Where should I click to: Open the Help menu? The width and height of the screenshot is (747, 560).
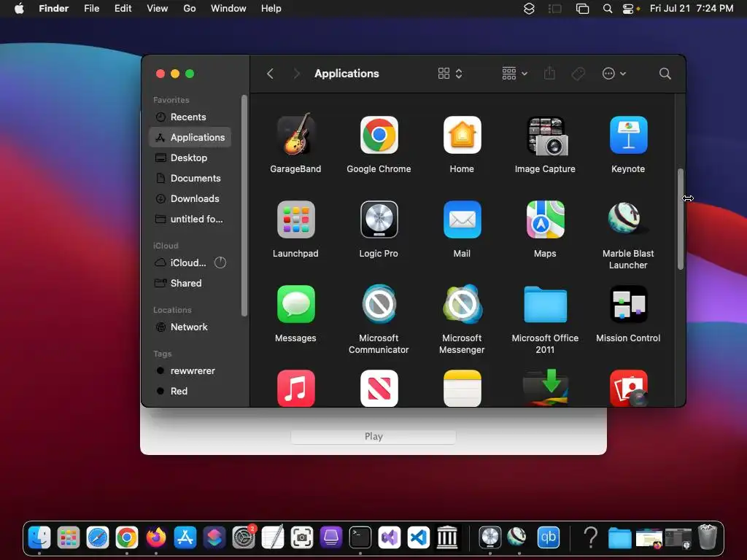coord(271,9)
